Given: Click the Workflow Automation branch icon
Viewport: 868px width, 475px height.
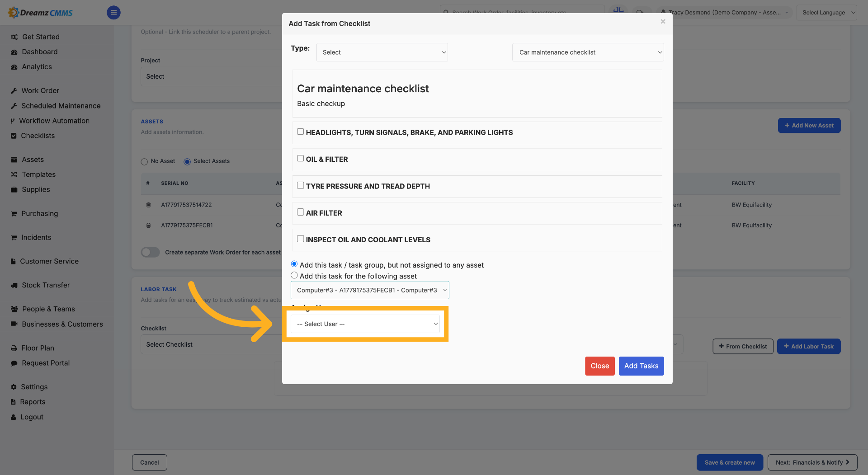Looking at the screenshot, I should (13, 121).
